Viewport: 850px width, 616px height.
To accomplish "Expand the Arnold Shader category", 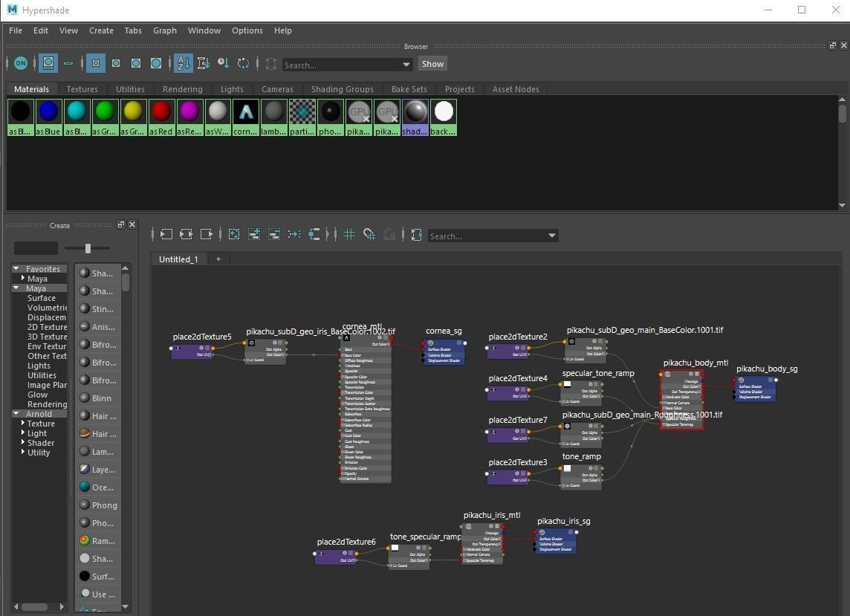I will [23, 442].
